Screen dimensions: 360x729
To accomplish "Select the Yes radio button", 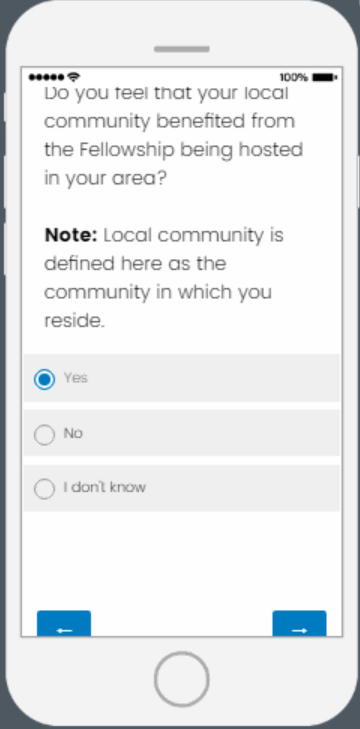I will click(44, 379).
